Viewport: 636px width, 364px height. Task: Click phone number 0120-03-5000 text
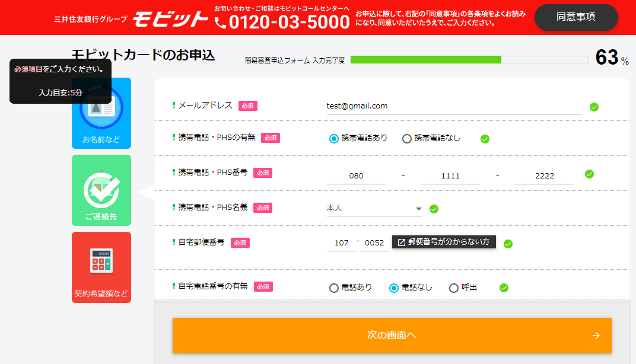point(289,22)
